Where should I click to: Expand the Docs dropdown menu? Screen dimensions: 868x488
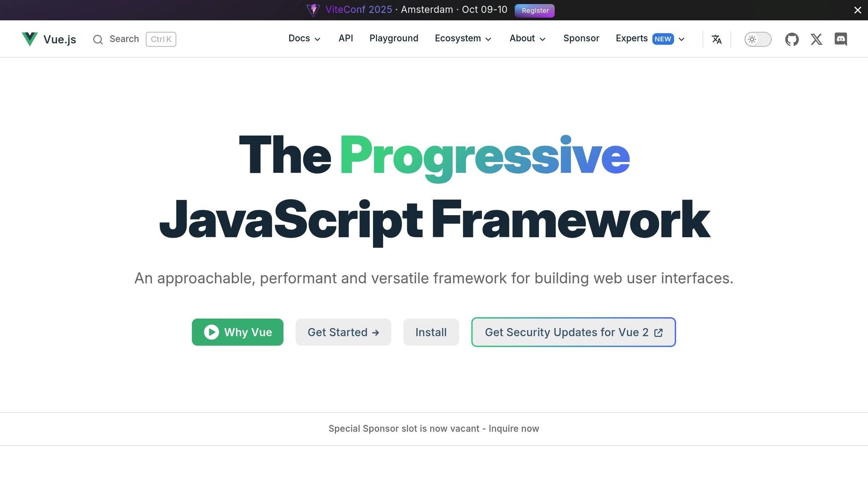coord(304,39)
